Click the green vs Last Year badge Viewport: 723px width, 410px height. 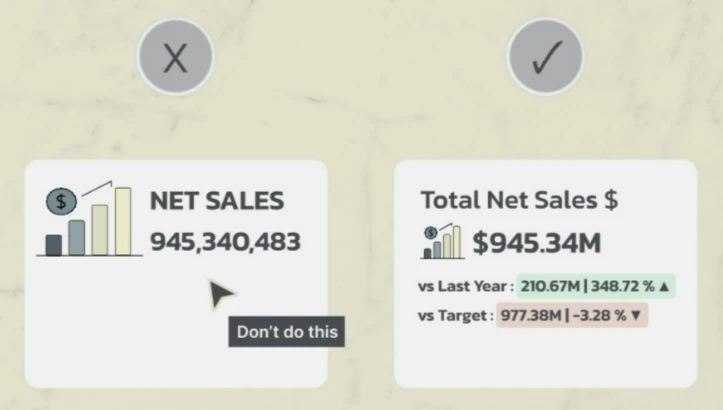596,286
